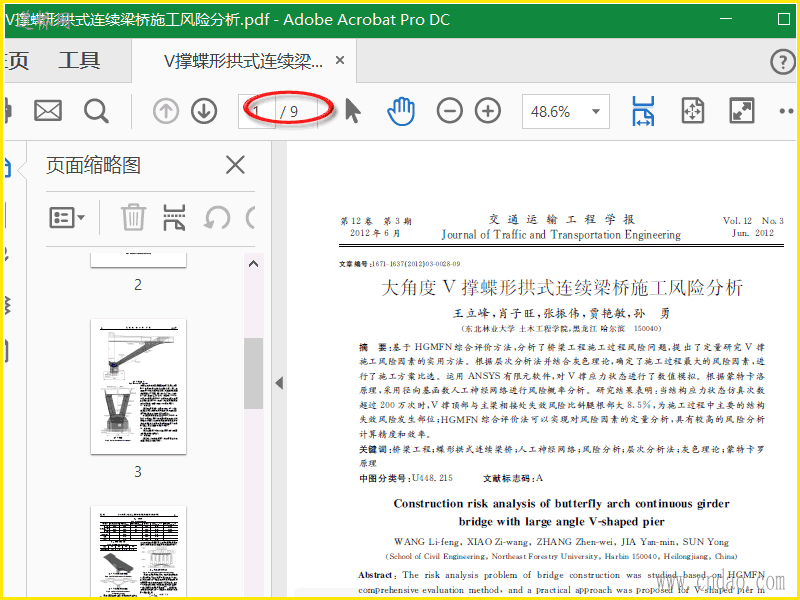Viewport: 800px width, 600px height.
Task: Click the thumbnail label "3"
Action: coord(138,471)
